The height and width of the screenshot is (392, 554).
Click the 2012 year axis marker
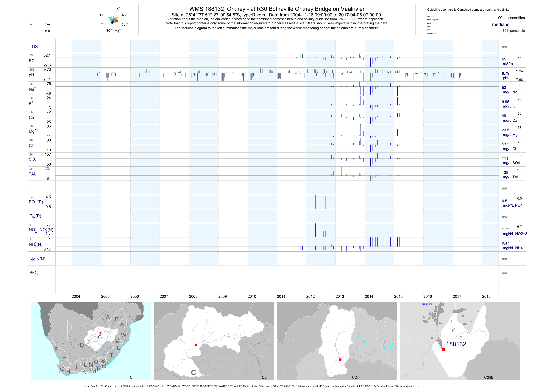[310, 296]
